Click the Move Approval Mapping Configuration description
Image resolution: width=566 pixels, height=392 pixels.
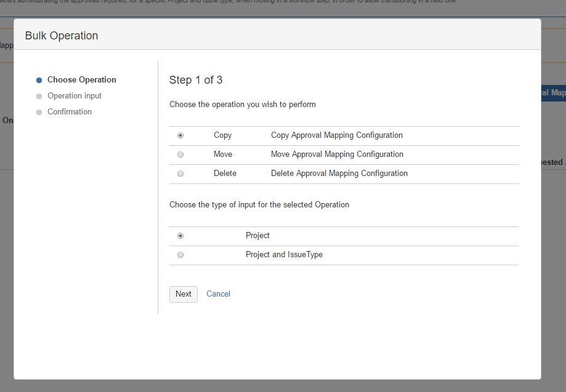(x=337, y=154)
